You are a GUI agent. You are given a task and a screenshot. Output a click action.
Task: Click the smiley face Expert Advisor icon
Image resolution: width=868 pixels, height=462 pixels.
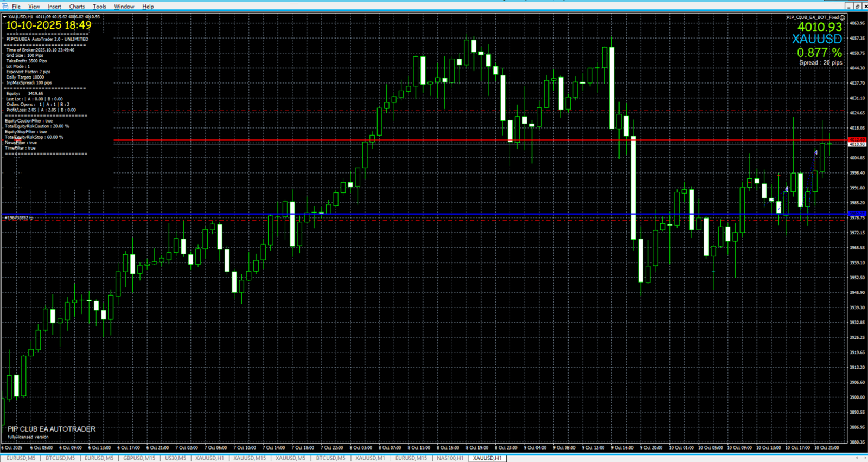pos(843,17)
